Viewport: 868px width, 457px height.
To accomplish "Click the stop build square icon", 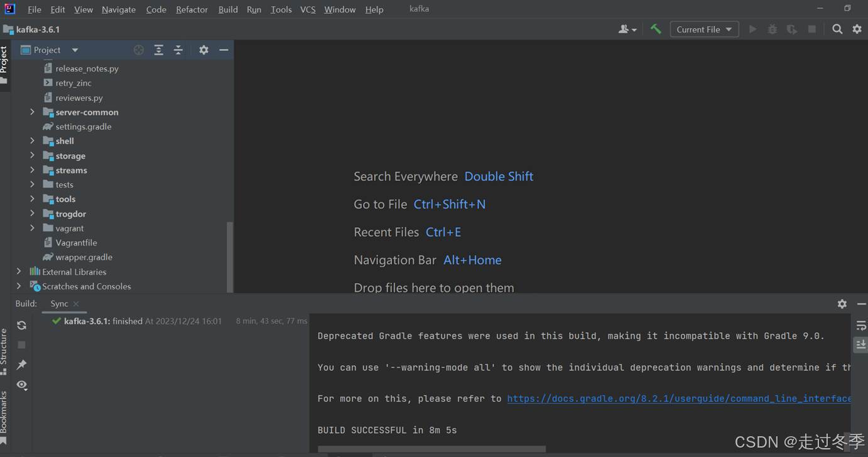I will [21, 345].
